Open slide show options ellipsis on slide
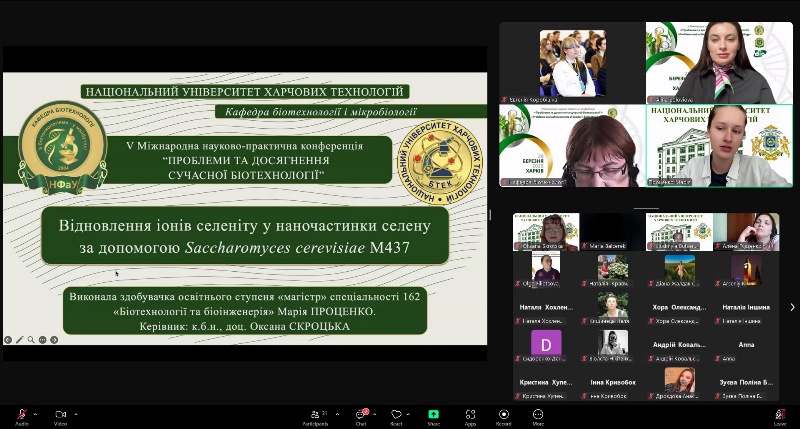Image resolution: width=800 pixels, height=429 pixels. coord(42,340)
